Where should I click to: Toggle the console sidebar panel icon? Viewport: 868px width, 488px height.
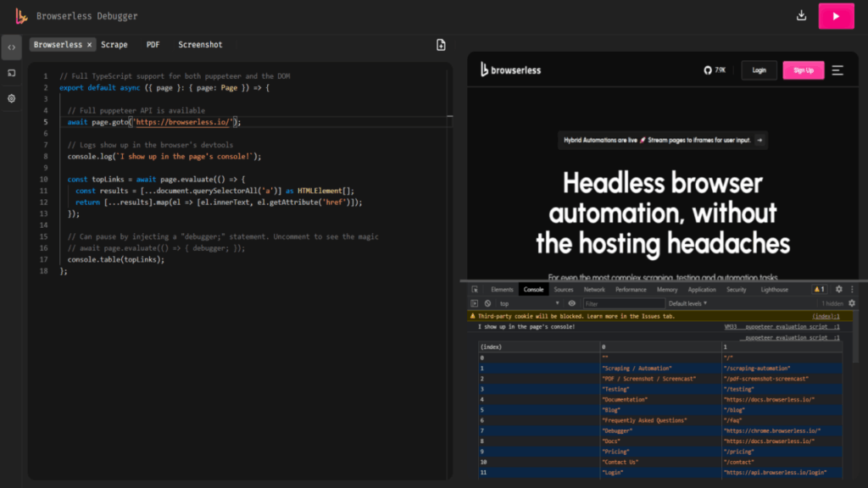point(475,303)
